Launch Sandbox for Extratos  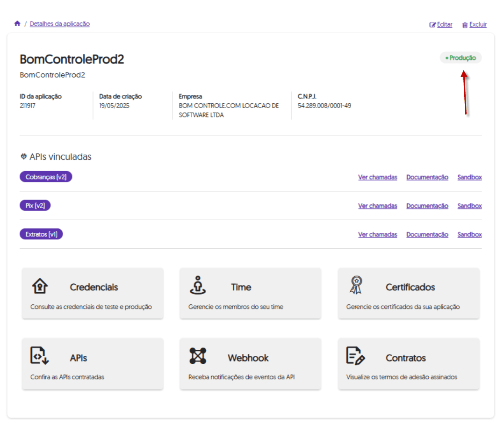(469, 234)
